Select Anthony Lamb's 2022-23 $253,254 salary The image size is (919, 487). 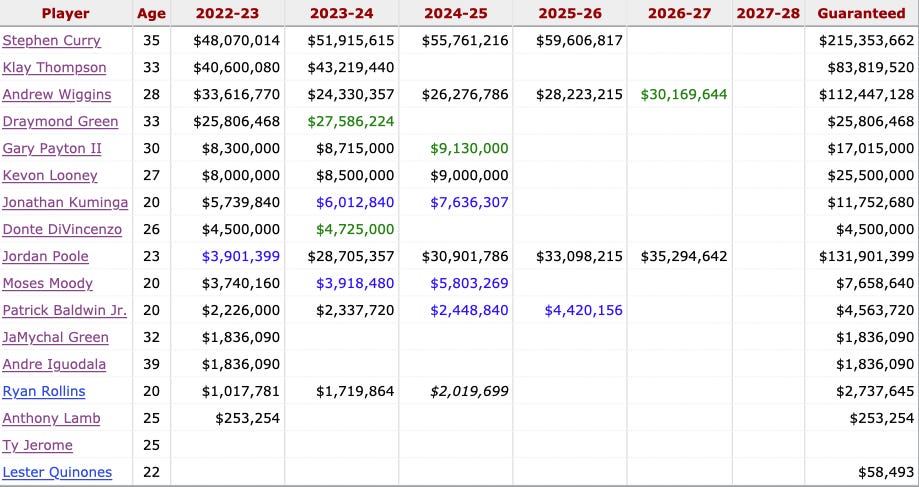pos(247,418)
